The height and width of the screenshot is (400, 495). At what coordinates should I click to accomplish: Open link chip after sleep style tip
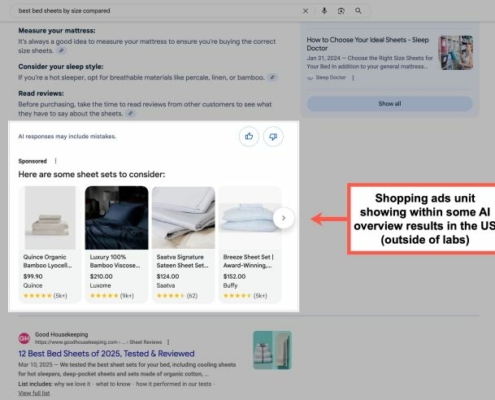(273, 77)
